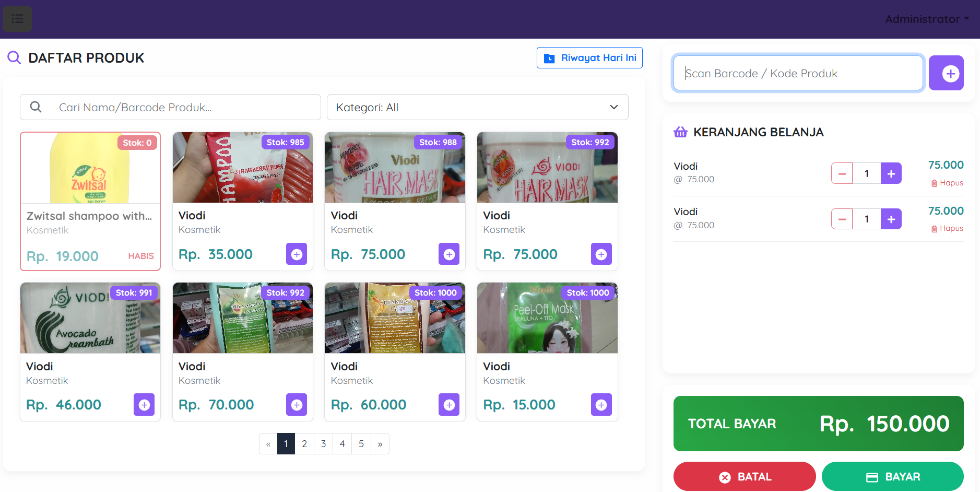
Task: Increase quantity of second cart item
Action: (x=891, y=219)
